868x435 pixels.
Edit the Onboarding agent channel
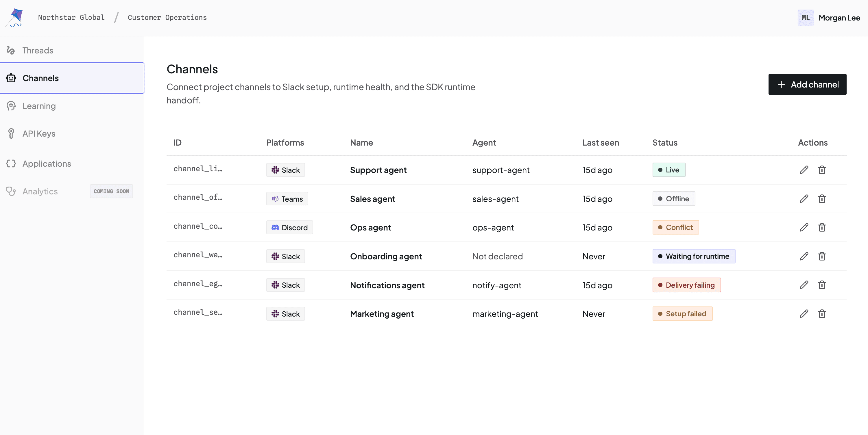804,256
